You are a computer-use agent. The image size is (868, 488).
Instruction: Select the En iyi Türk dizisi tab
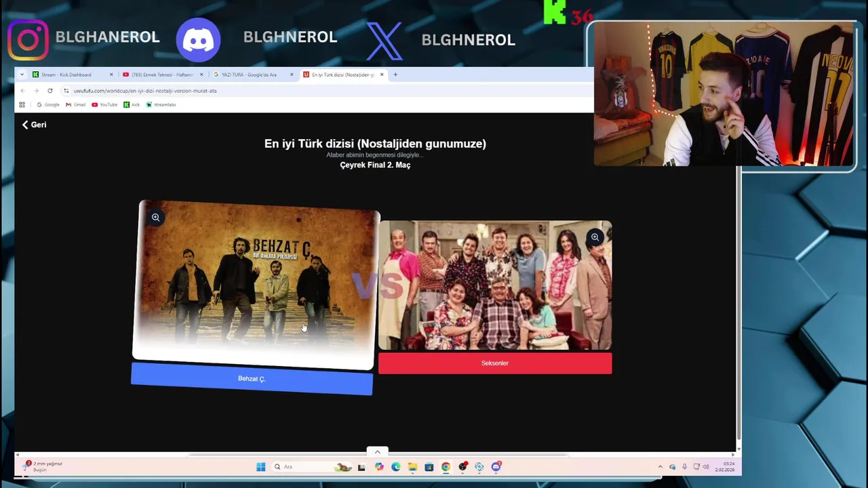click(x=342, y=75)
